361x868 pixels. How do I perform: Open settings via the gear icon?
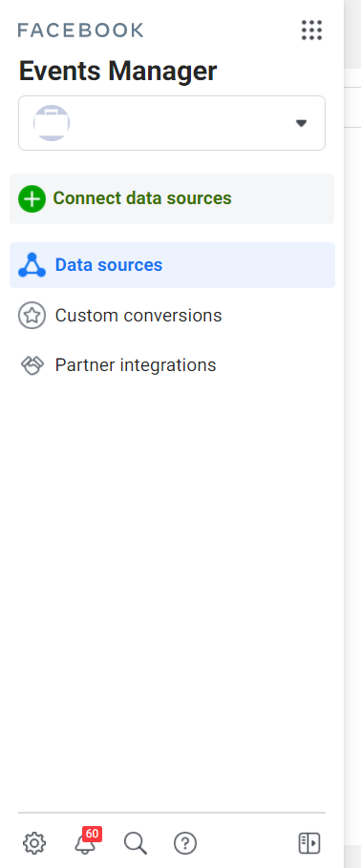(x=34, y=843)
